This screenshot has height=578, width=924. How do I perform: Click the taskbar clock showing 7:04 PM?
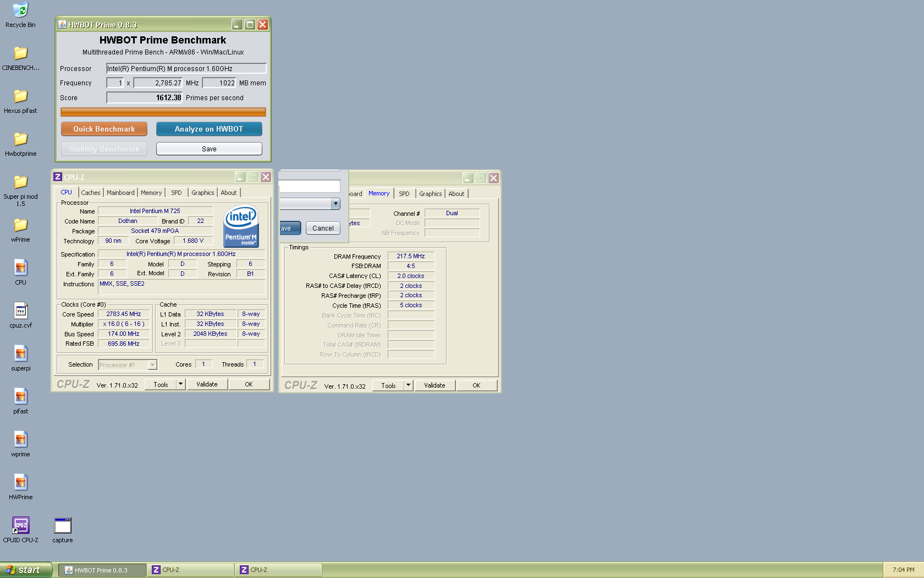(904, 570)
